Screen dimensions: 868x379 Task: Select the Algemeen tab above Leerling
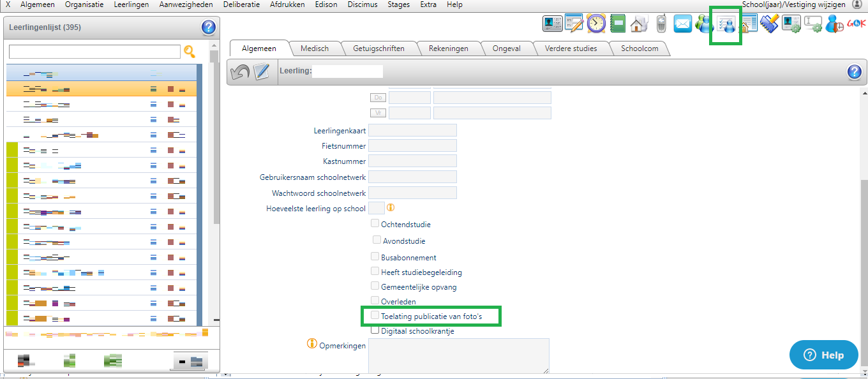click(259, 48)
